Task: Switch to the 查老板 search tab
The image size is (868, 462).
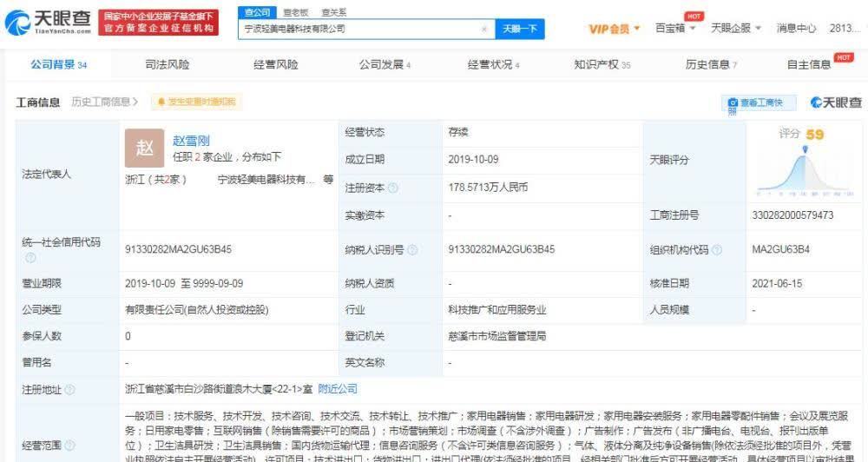Action: [296, 12]
